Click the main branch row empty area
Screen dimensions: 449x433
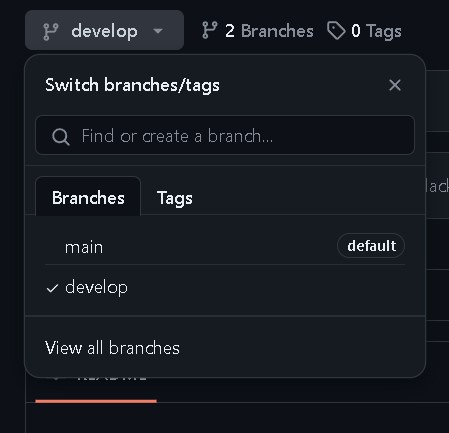220,247
